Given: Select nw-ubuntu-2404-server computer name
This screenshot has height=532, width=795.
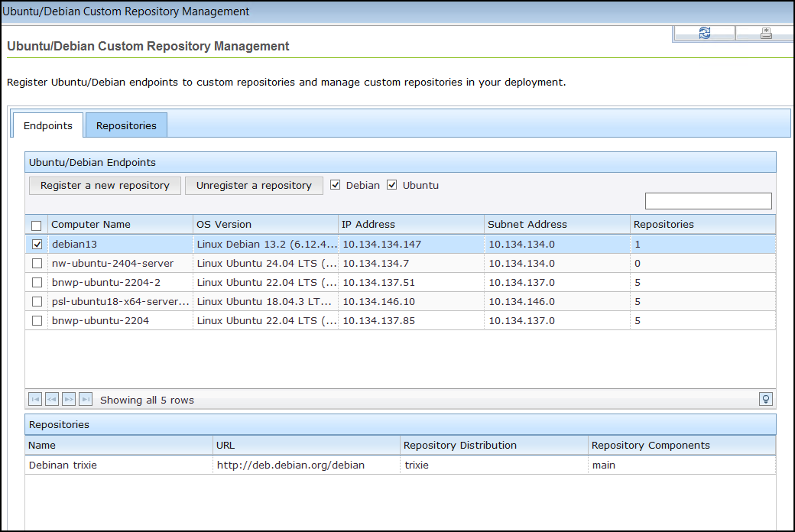Looking at the screenshot, I should (112, 263).
